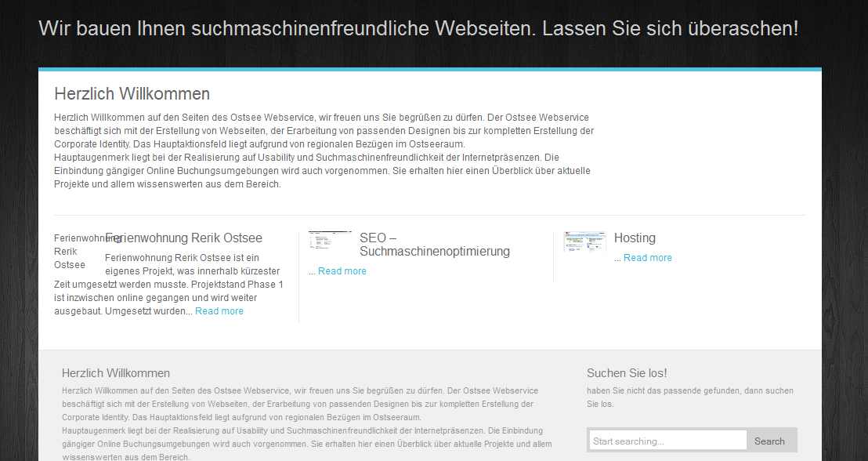The height and width of the screenshot is (461, 868).
Task: Click the SEO – Suchmaschinenoptimierung heading
Action: pyautogui.click(x=435, y=245)
